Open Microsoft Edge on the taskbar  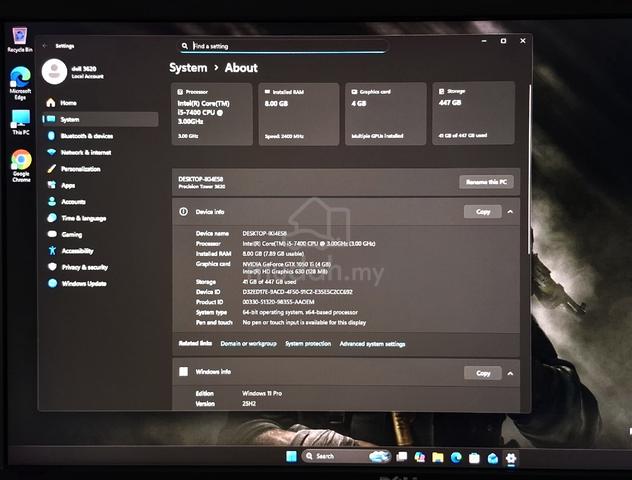[456, 457]
